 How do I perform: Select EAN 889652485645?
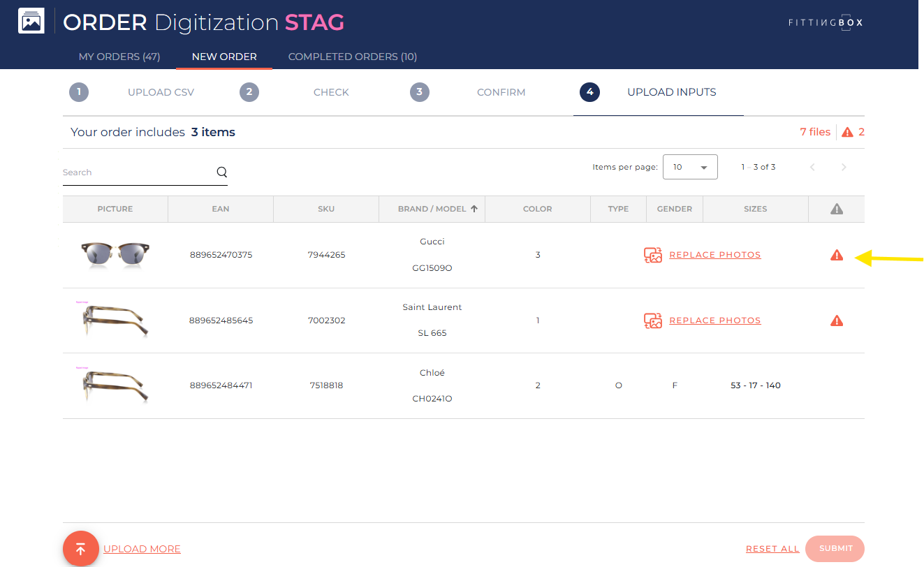(x=221, y=321)
